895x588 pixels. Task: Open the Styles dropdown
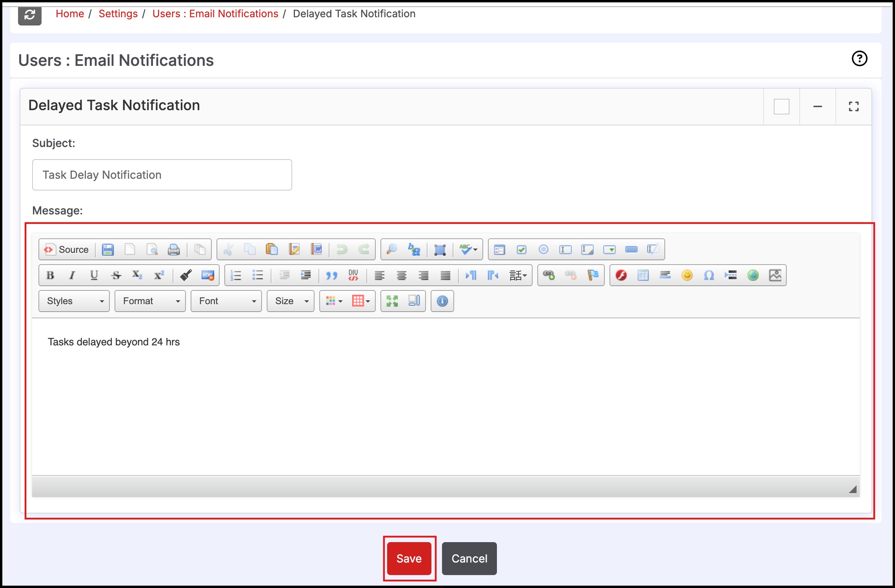coord(74,301)
